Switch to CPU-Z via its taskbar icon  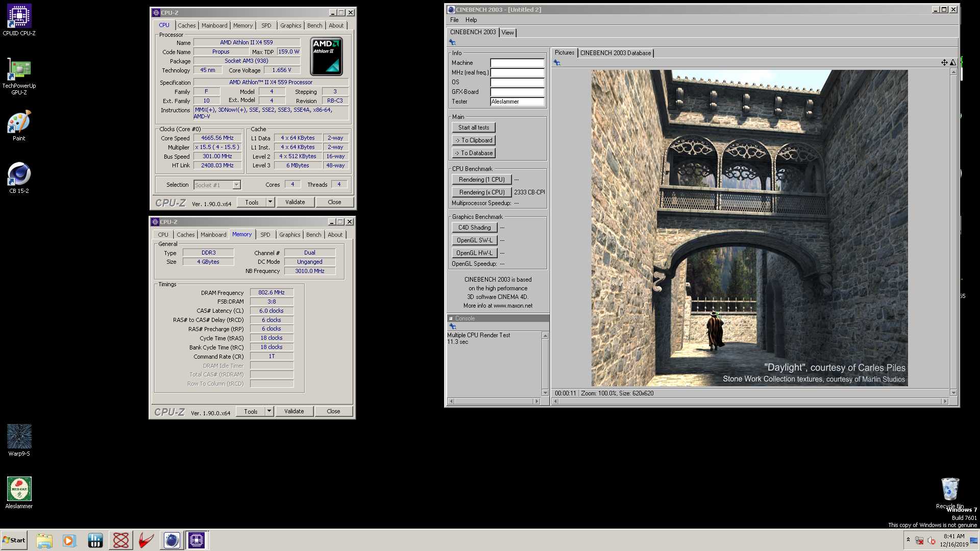click(x=197, y=540)
